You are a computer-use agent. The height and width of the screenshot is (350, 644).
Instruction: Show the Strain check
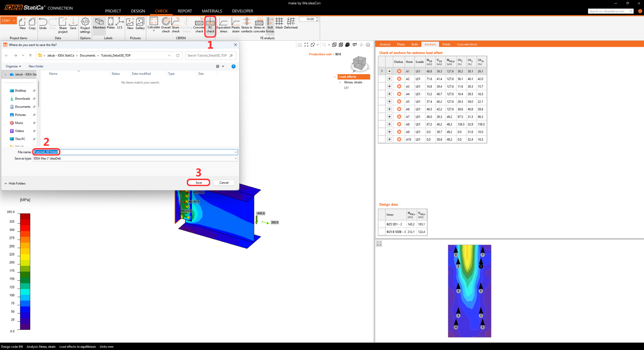176,26
